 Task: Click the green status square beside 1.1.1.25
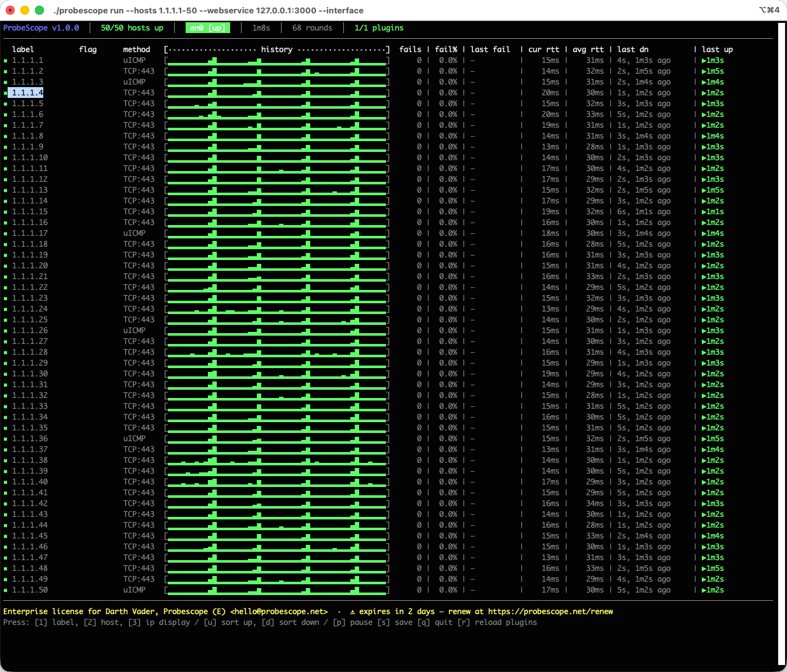click(6, 320)
